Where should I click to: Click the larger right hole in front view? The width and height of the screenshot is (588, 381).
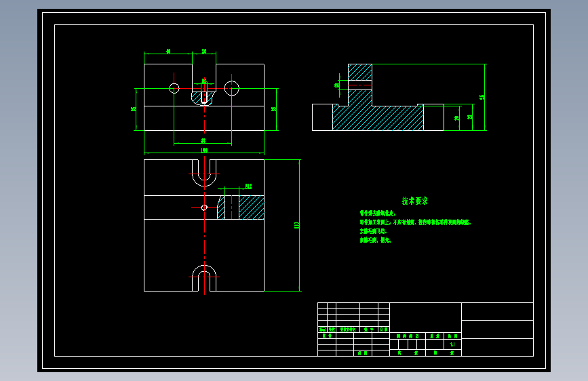232,89
